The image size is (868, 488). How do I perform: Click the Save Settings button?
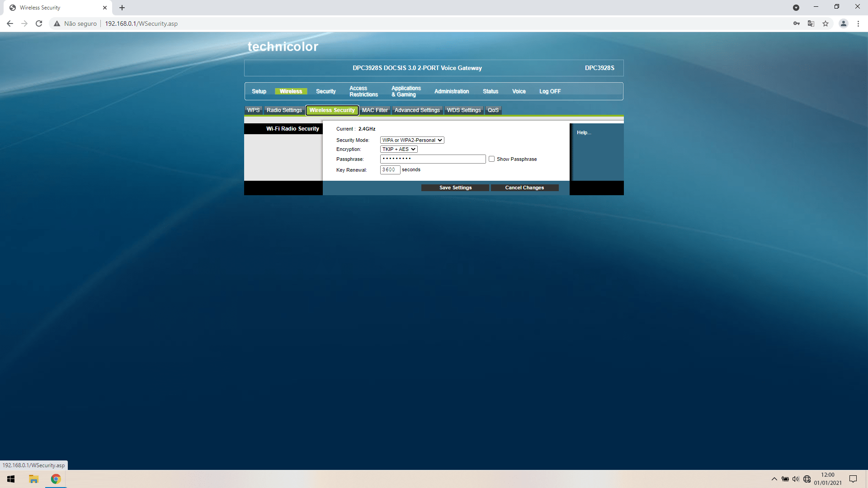455,188
